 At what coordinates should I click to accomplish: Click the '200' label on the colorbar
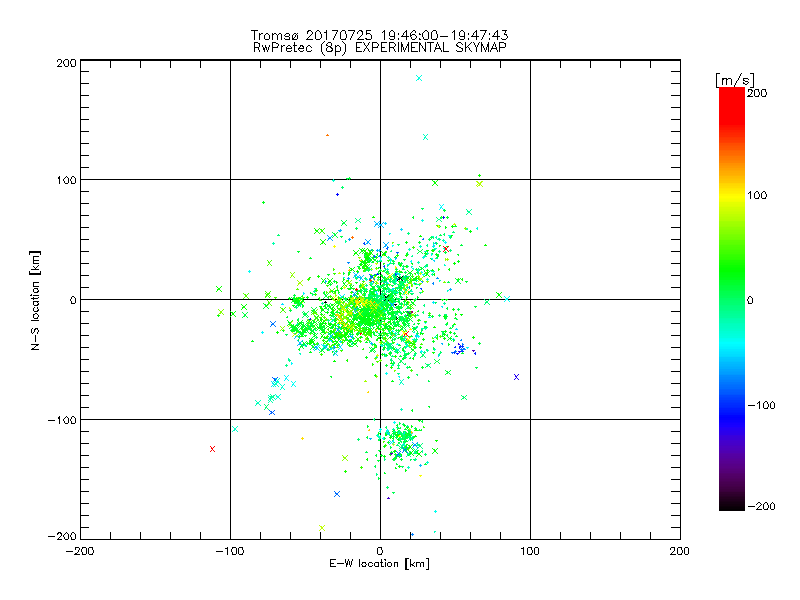(757, 93)
